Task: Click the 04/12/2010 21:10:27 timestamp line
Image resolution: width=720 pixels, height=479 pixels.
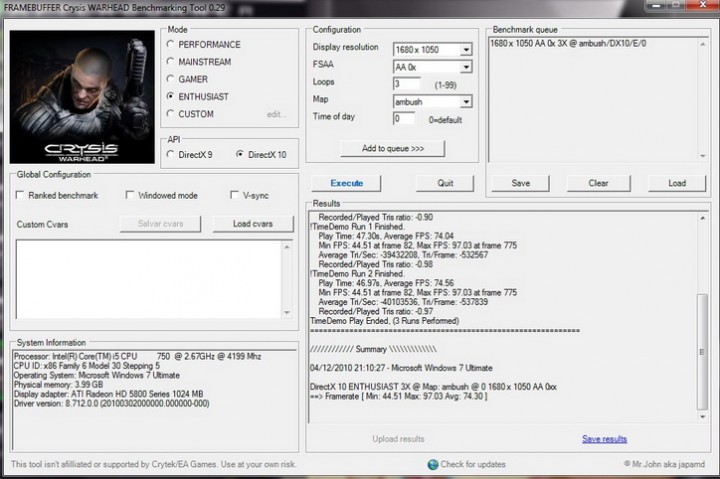Action: point(401,368)
